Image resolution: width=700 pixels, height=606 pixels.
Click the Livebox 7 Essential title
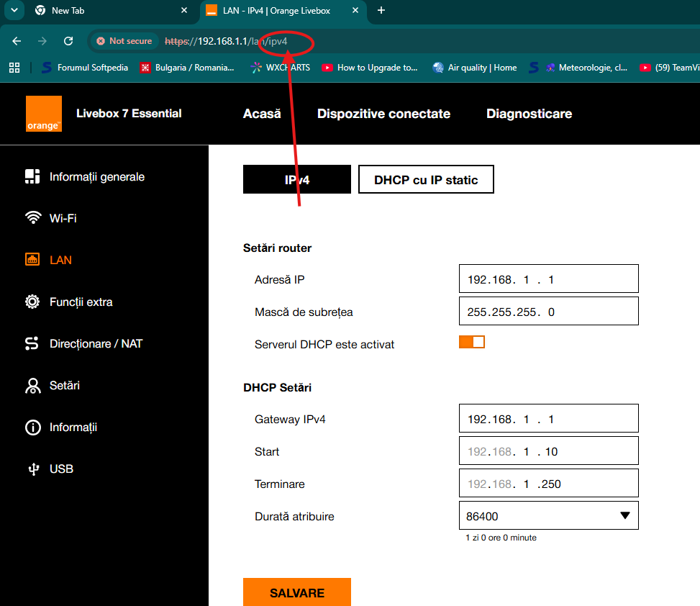[x=129, y=114]
